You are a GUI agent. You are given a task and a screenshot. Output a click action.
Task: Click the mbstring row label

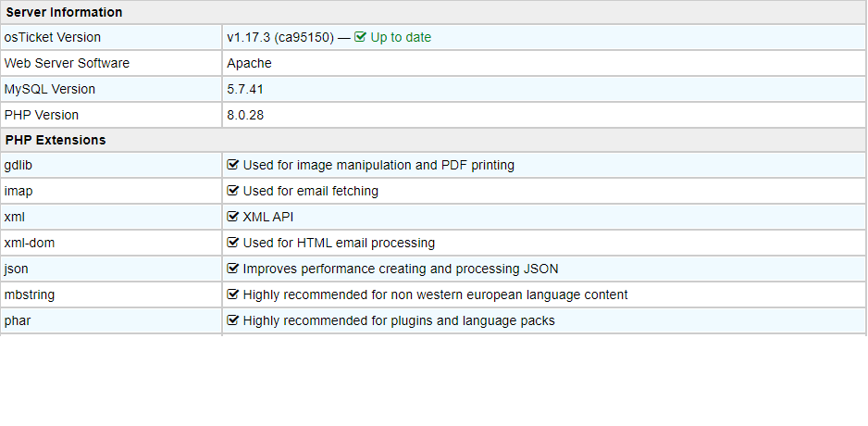[30, 294]
